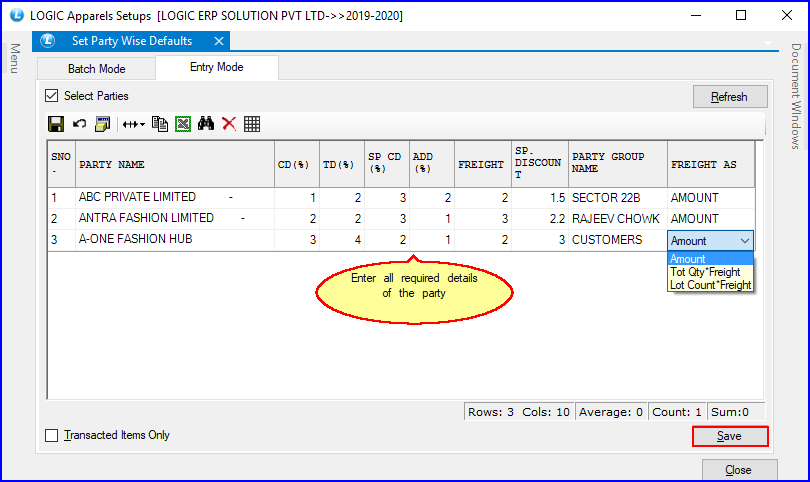Click AMOUNT cell for ABC PRIVATE LIMITED
Viewport: 810px width, 482px height.
(x=711, y=198)
